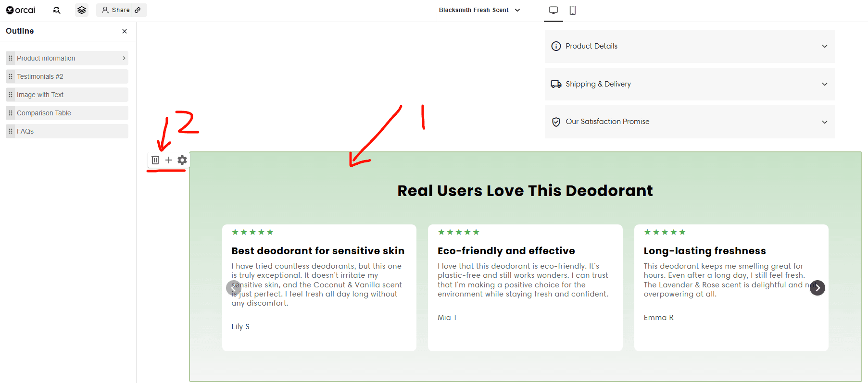Click reviewer name Emma R
868x383 pixels.
[659, 318]
